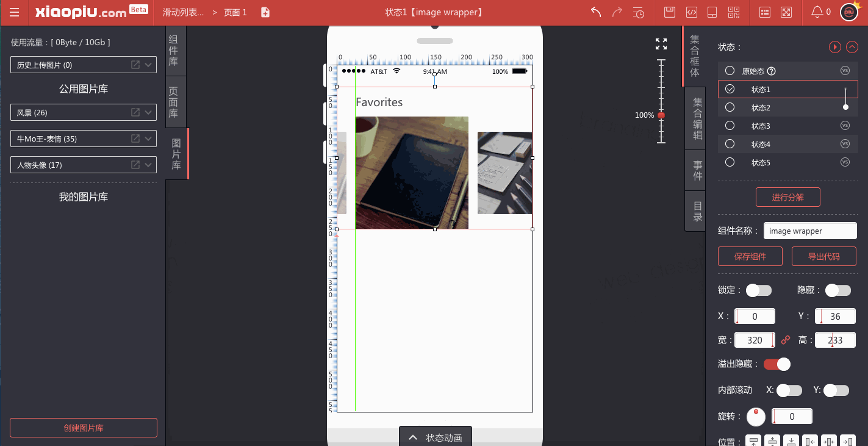This screenshot has width=868, height=446.
Task: Select the 状态4 radio button
Action: pyautogui.click(x=730, y=144)
